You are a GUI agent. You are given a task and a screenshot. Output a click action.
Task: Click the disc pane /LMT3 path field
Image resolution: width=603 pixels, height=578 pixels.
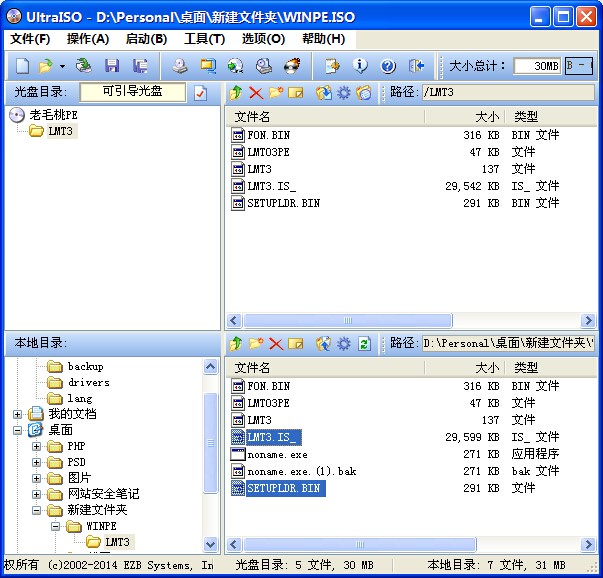(508, 93)
